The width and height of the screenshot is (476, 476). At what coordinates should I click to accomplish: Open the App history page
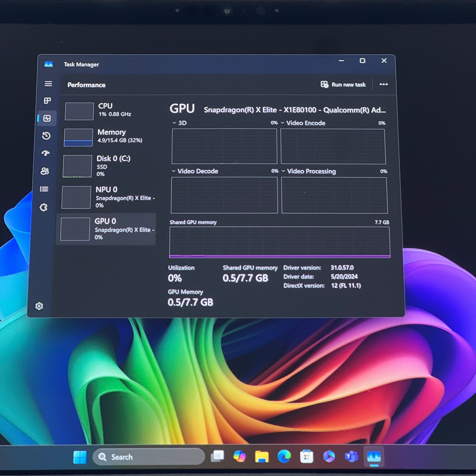point(46,136)
